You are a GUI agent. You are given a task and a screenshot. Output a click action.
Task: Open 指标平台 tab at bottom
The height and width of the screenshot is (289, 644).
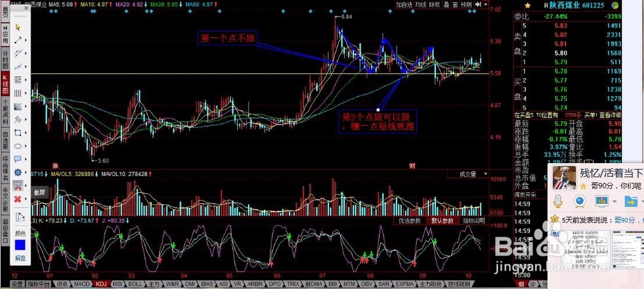pos(39,284)
